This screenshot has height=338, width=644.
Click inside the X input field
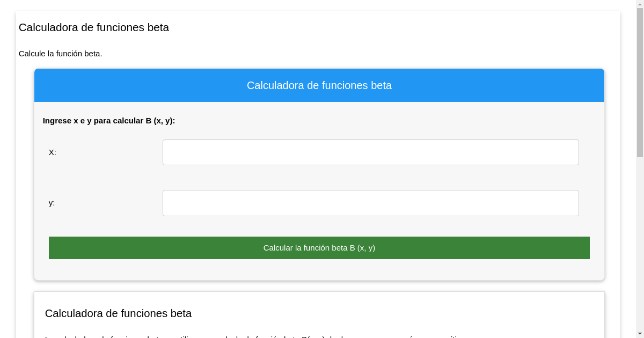[370, 152]
